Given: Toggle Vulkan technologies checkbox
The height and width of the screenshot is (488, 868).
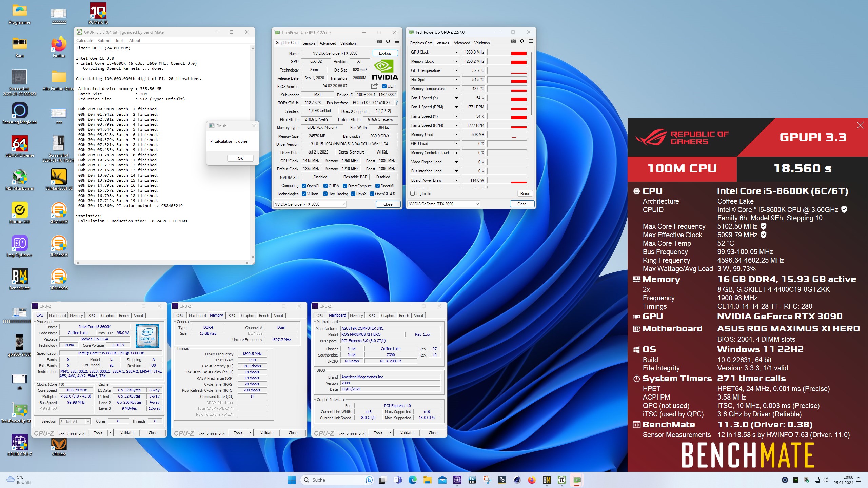Looking at the screenshot, I should (x=304, y=194).
